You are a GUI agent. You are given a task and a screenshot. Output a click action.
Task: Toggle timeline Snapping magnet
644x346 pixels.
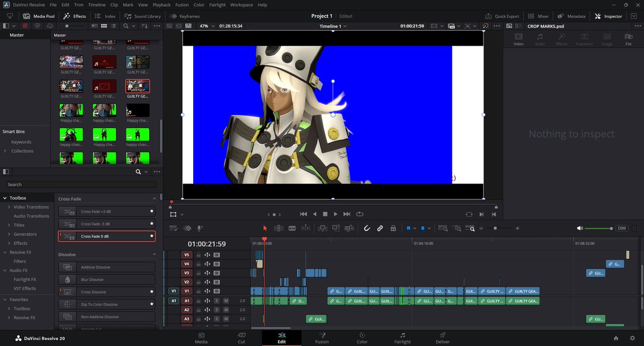pyautogui.click(x=367, y=228)
